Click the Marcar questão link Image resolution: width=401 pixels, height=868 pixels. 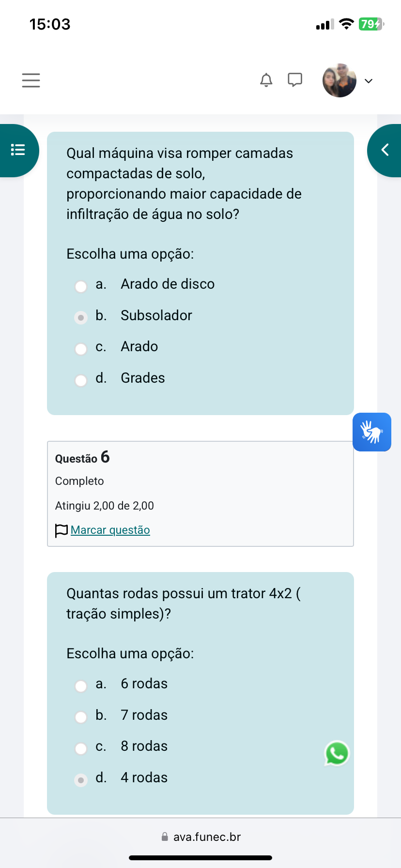110,530
